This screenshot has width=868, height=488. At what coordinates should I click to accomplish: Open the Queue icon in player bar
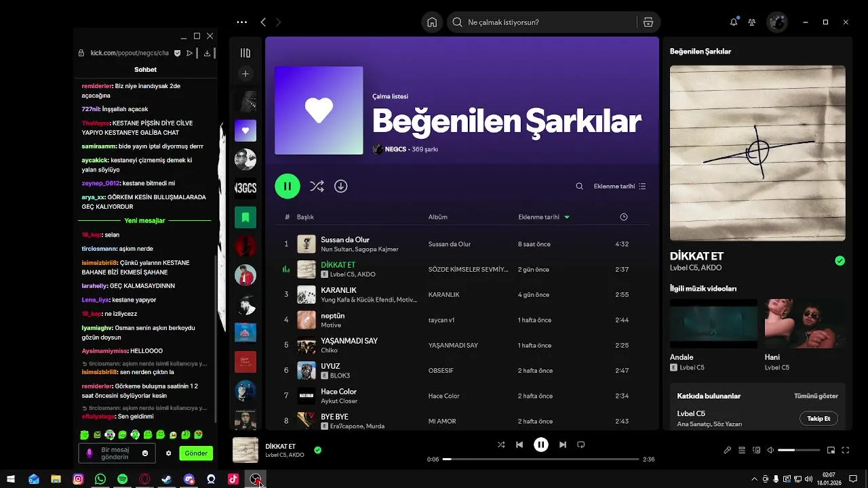742,450
